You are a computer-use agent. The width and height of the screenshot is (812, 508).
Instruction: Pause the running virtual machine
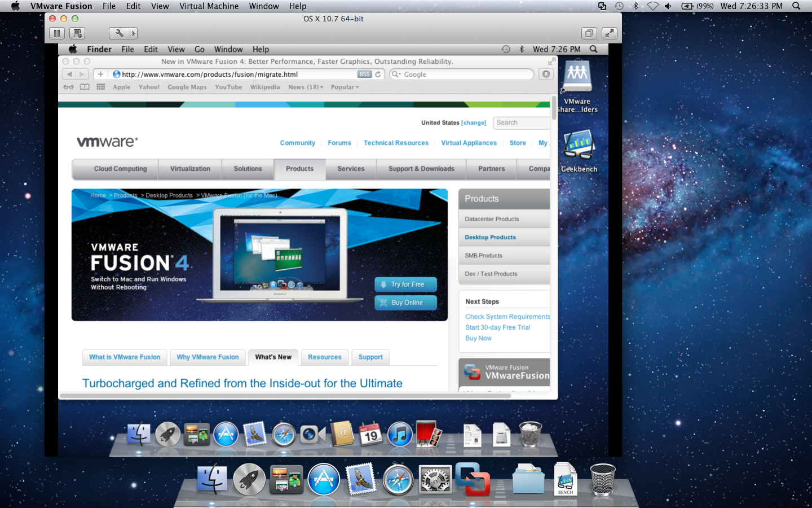click(57, 33)
